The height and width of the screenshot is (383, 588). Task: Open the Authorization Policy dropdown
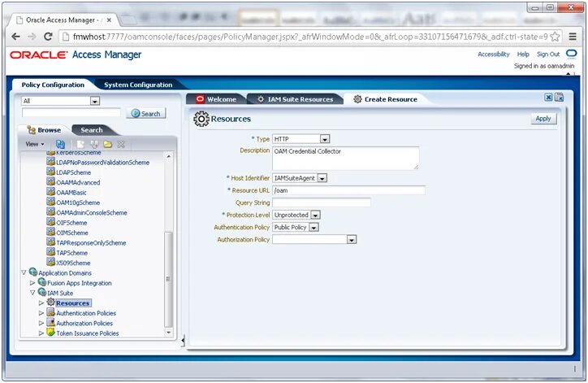[x=352, y=240]
